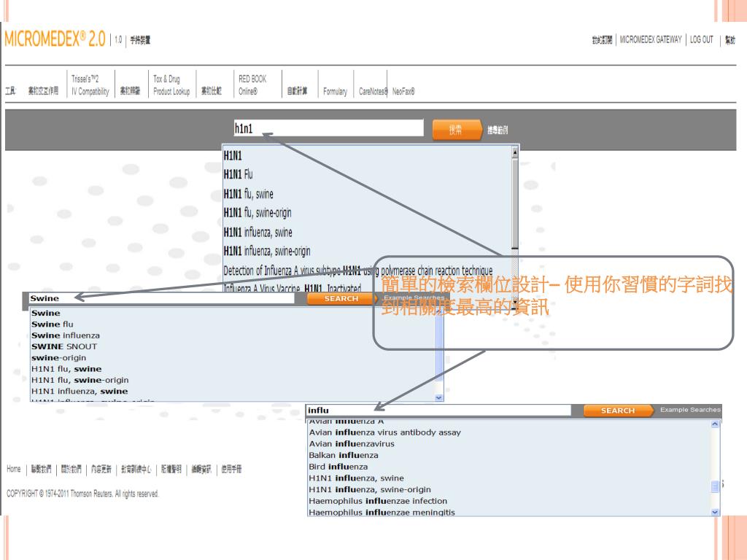Open the 藥物辨識 drug identification tool
This screenshot has height=560, width=747.
point(130,91)
